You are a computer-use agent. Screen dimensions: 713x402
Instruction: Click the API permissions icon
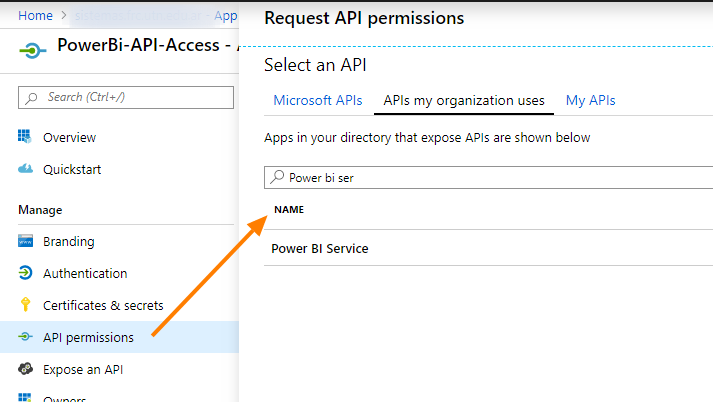[x=25, y=337]
